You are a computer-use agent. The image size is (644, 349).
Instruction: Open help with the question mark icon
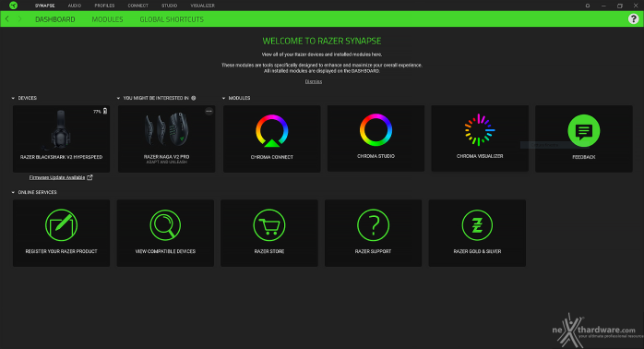click(633, 18)
